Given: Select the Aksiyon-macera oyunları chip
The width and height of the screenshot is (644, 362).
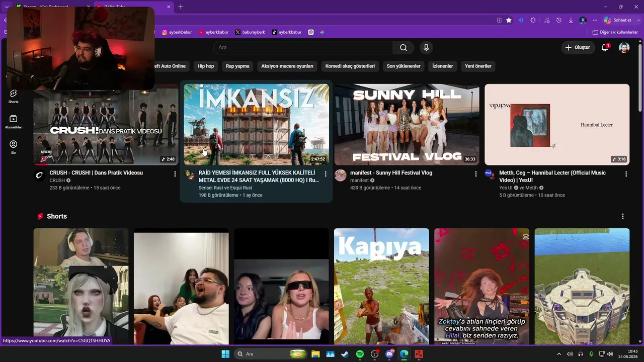Looking at the screenshot, I should click(287, 66).
